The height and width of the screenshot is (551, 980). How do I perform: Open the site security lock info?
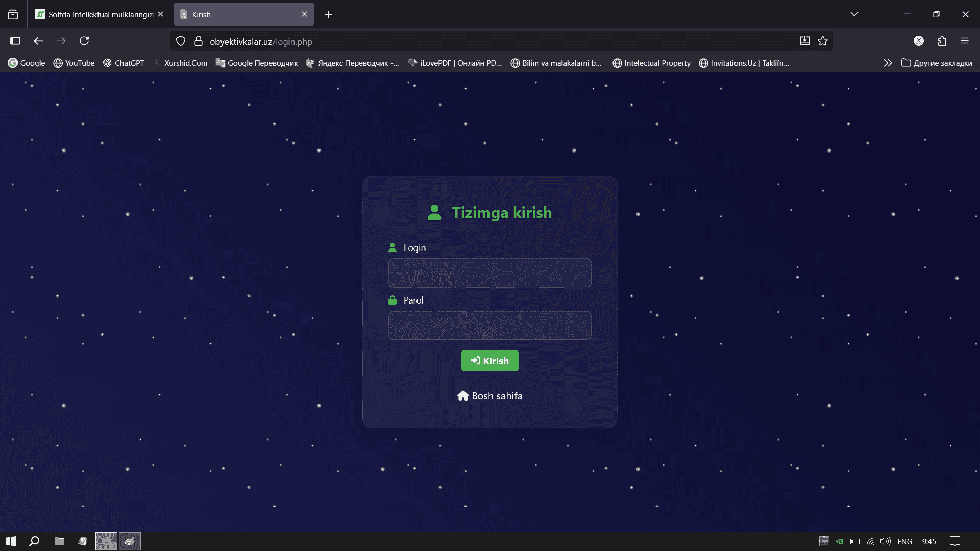pos(199,41)
